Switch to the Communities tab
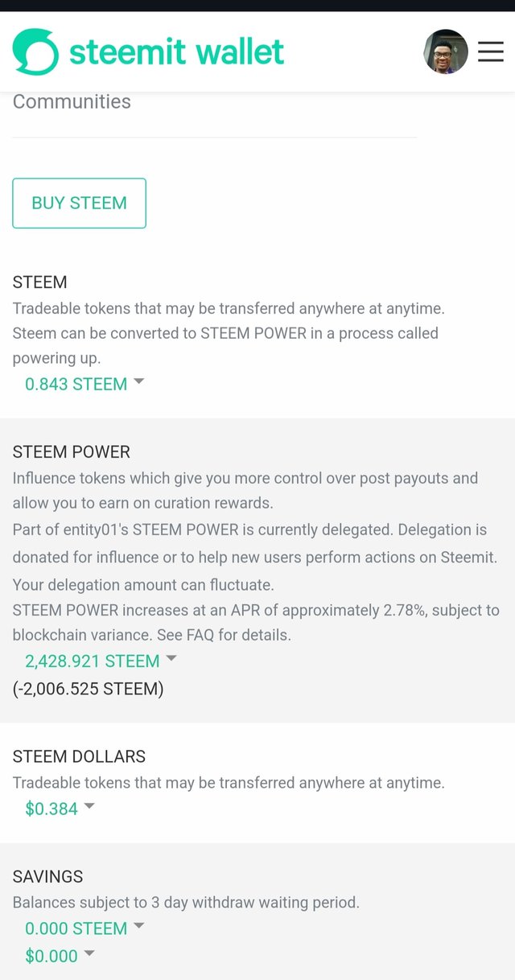The width and height of the screenshot is (515, 980). pos(72,102)
